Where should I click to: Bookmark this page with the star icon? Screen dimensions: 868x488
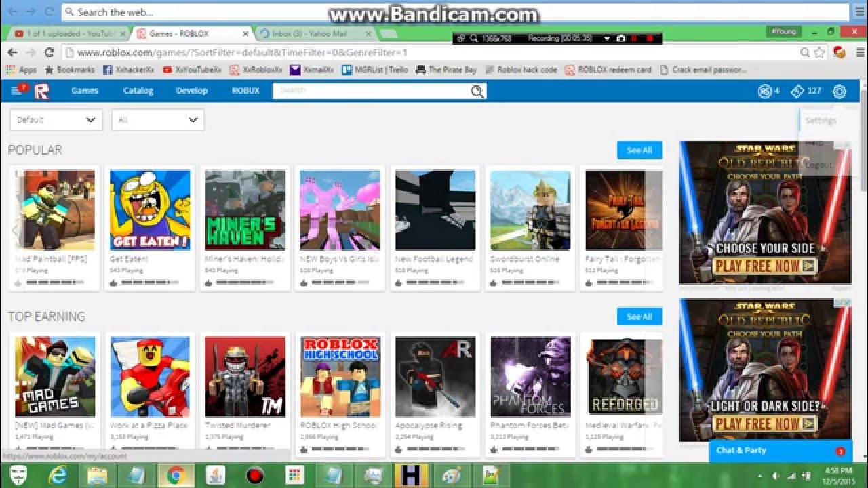819,52
